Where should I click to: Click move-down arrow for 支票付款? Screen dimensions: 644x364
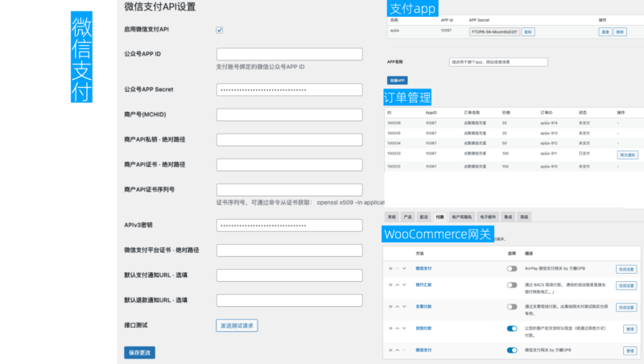404,306
